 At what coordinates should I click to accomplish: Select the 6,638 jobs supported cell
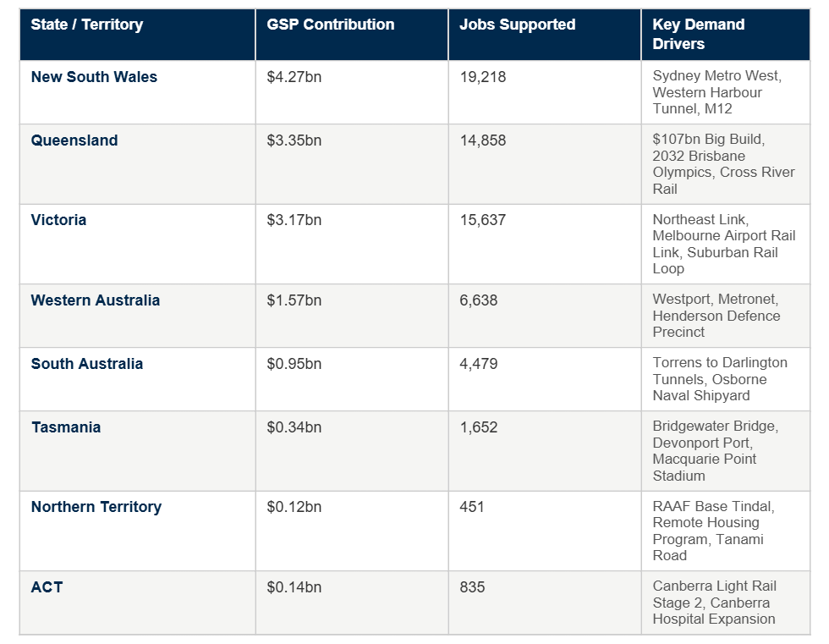pos(479,300)
